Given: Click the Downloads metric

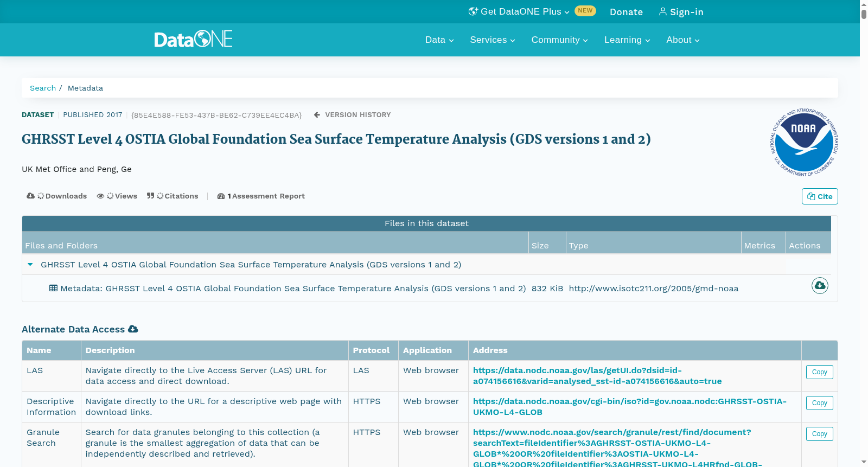Looking at the screenshot, I should (56, 196).
